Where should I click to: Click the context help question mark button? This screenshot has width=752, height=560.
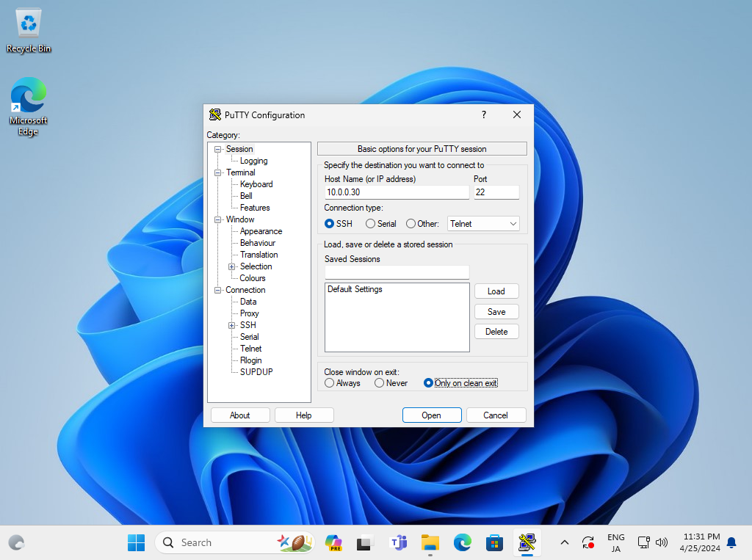[483, 114]
